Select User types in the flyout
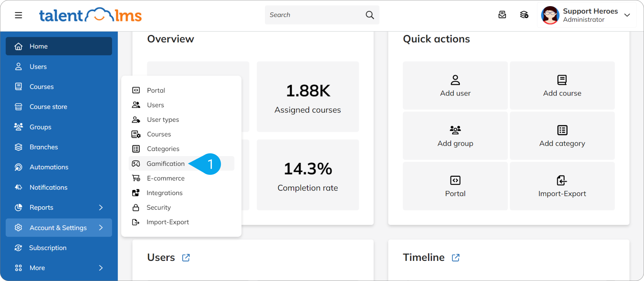Image resolution: width=644 pixels, height=281 pixels. (x=181, y=120)
